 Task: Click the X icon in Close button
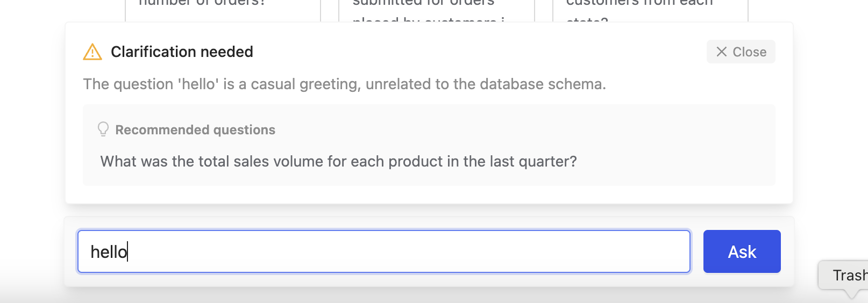click(722, 52)
